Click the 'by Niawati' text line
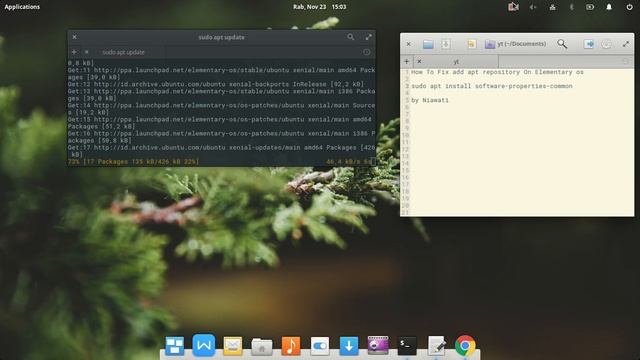The width and height of the screenshot is (640, 360). tap(429, 100)
